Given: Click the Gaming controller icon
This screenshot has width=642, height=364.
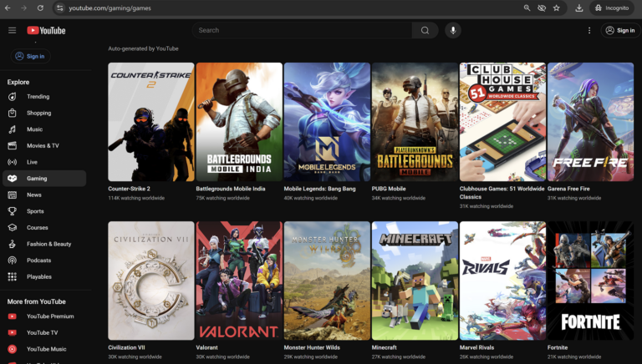Looking at the screenshot, I should pos(13,179).
